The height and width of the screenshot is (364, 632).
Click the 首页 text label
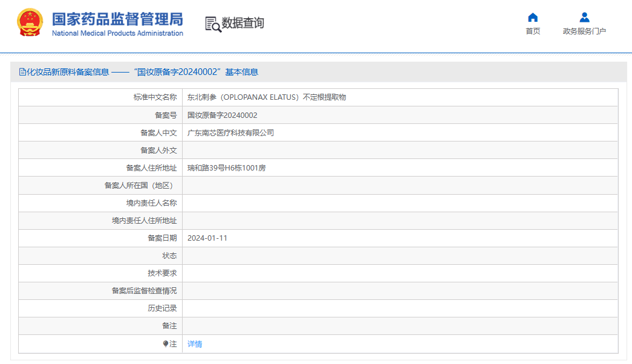click(x=533, y=31)
